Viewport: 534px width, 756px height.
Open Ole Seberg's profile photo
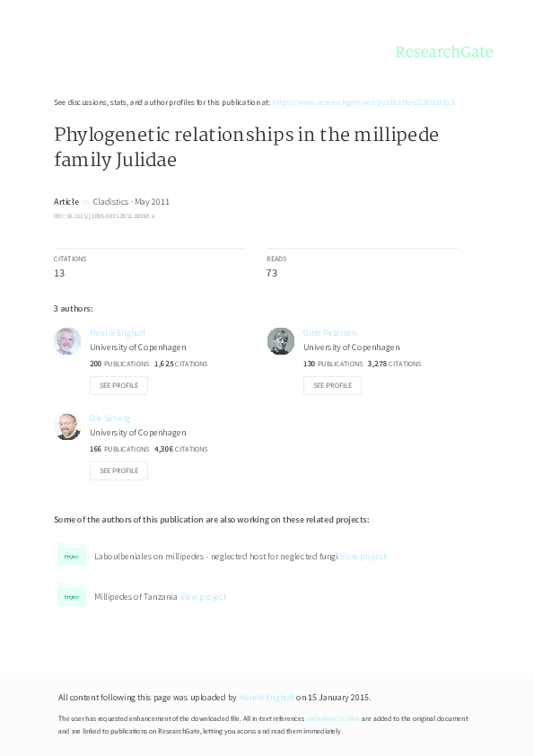pyautogui.click(x=67, y=426)
